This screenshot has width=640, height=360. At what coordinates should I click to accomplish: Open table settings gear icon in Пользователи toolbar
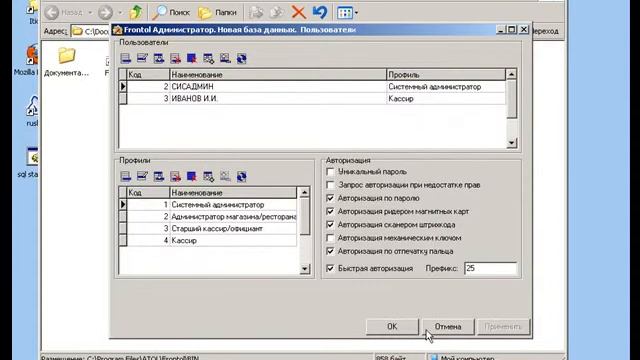click(x=209, y=58)
